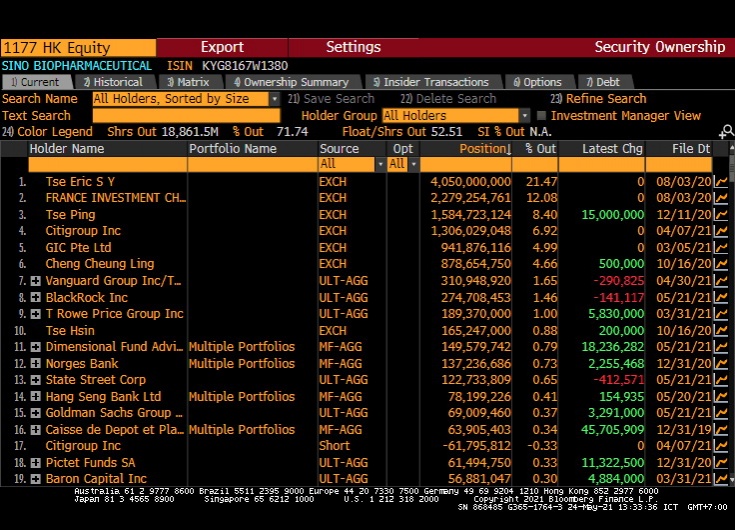This screenshot has height=530, width=735.
Task: Open chart icon for Pictet Funds SA
Action: [x=721, y=463]
